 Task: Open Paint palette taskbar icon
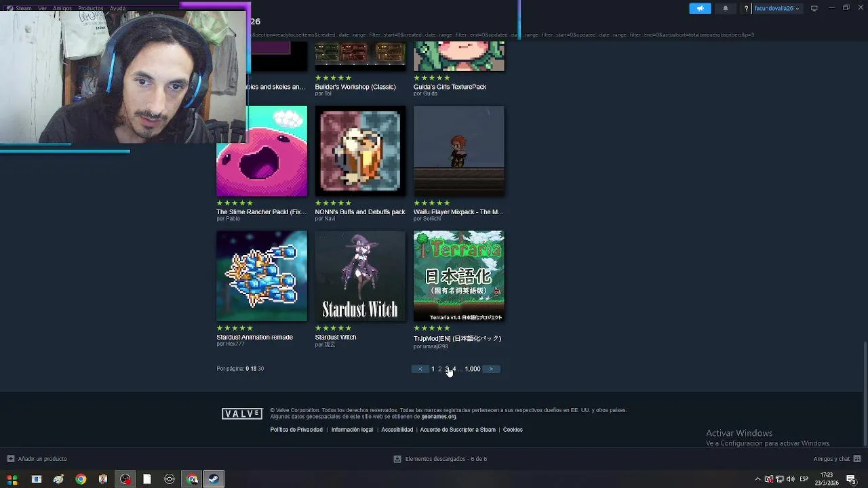[x=58, y=479]
